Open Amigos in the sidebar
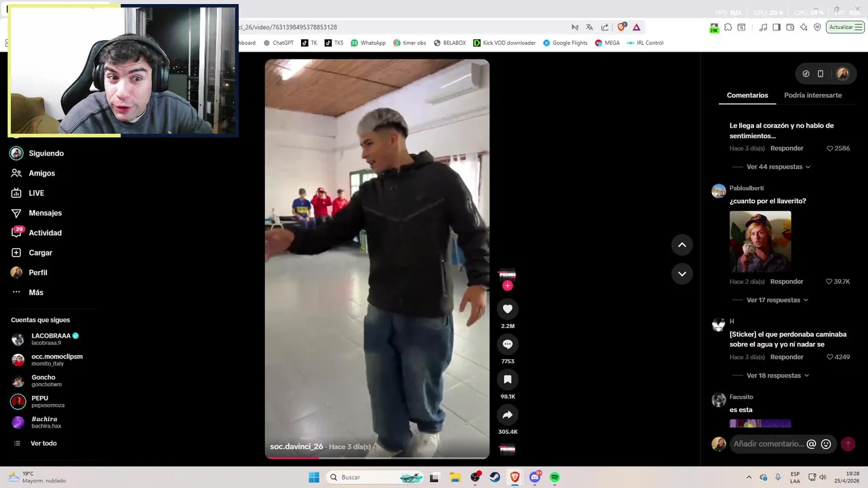This screenshot has height=488, width=868. coord(41,174)
